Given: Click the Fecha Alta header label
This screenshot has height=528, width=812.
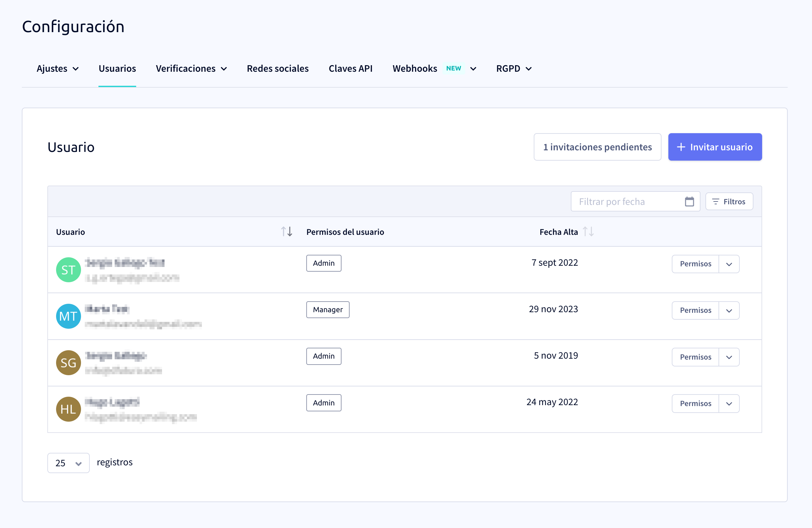Looking at the screenshot, I should (x=558, y=232).
